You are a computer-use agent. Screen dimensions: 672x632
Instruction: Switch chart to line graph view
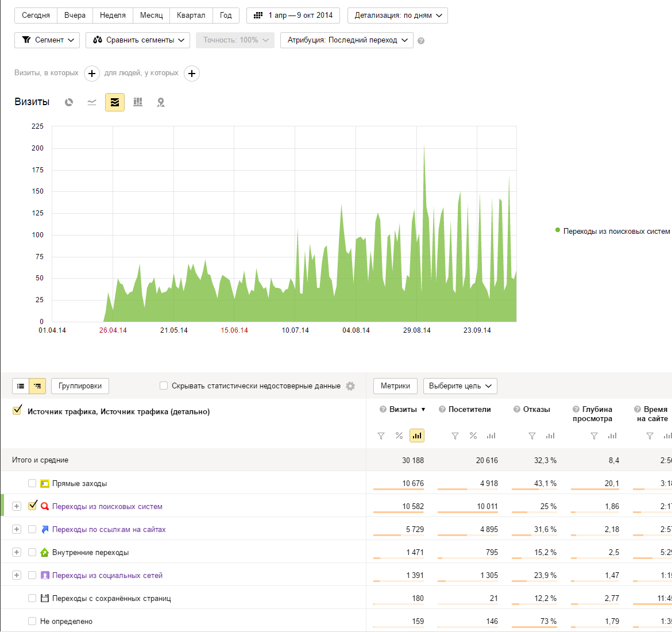point(92,102)
